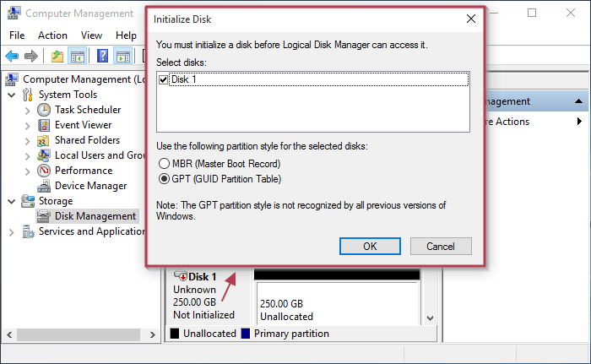Click the Up one level folder icon
Image resolution: width=591 pixels, height=364 pixels.
click(x=57, y=57)
